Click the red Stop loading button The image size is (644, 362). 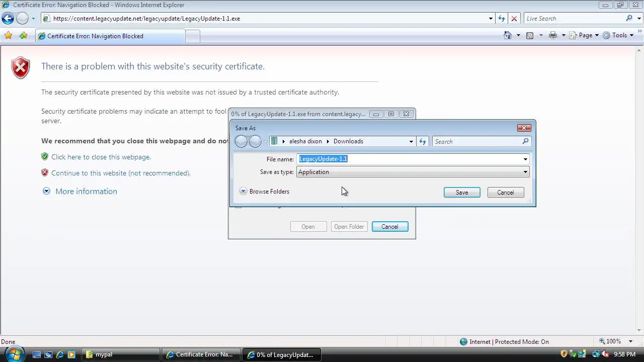(x=514, y=19)
